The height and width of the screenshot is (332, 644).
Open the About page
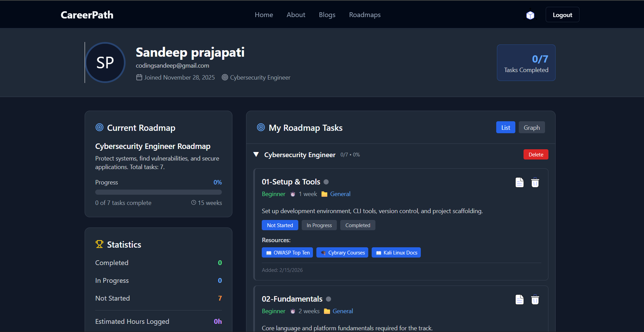(296, 15)
